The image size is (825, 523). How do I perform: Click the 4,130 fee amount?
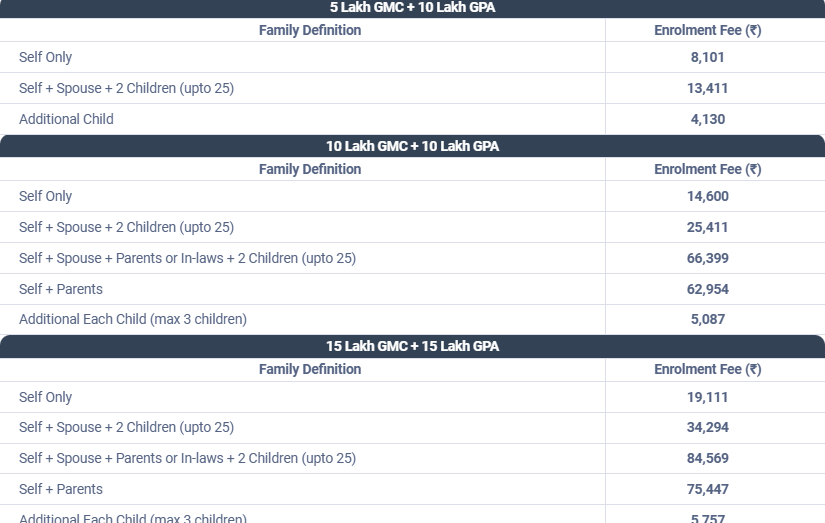tap(707, 119)
